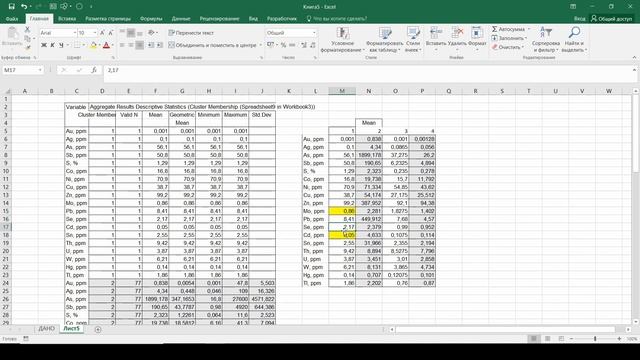Open Форматировать как таблицу gallery

tap(384, 40)
